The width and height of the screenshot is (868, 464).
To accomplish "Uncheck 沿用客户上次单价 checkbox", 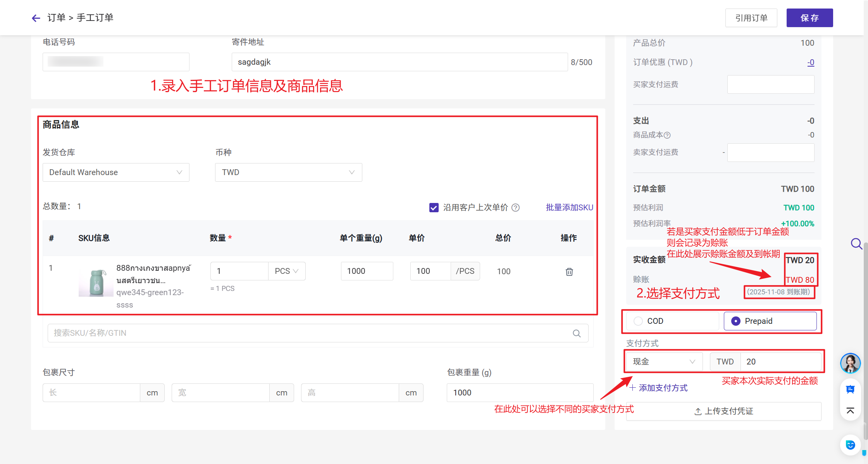I will 434,208.
